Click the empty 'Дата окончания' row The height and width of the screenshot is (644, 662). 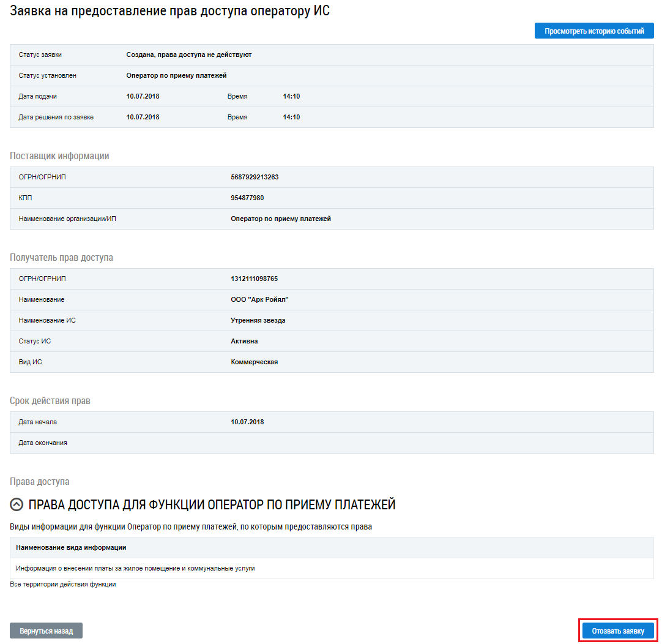pos(332,443)
